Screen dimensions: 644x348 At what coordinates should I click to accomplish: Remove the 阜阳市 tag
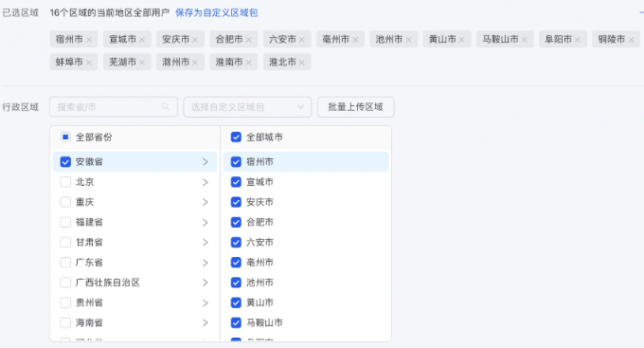(x=578, y=40)
